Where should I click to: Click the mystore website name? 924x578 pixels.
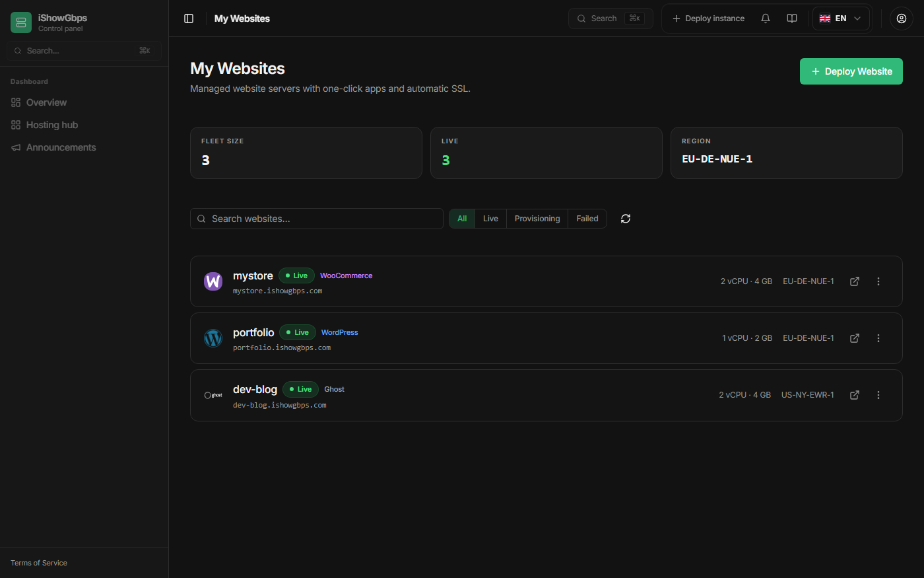[253, 275]
